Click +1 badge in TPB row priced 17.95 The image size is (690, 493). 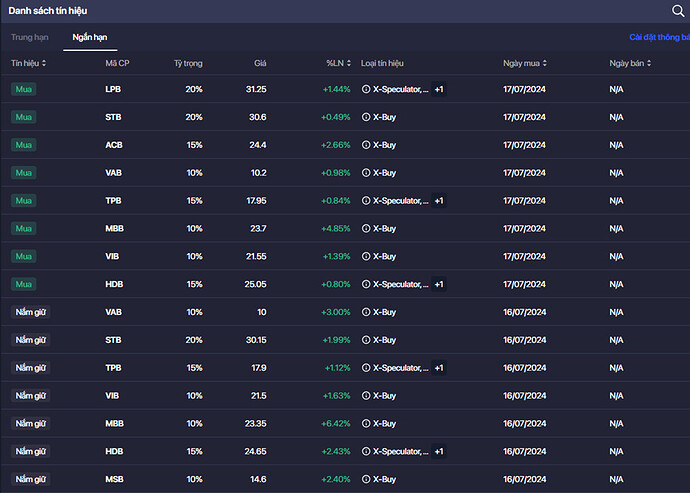tap(438, 200)
